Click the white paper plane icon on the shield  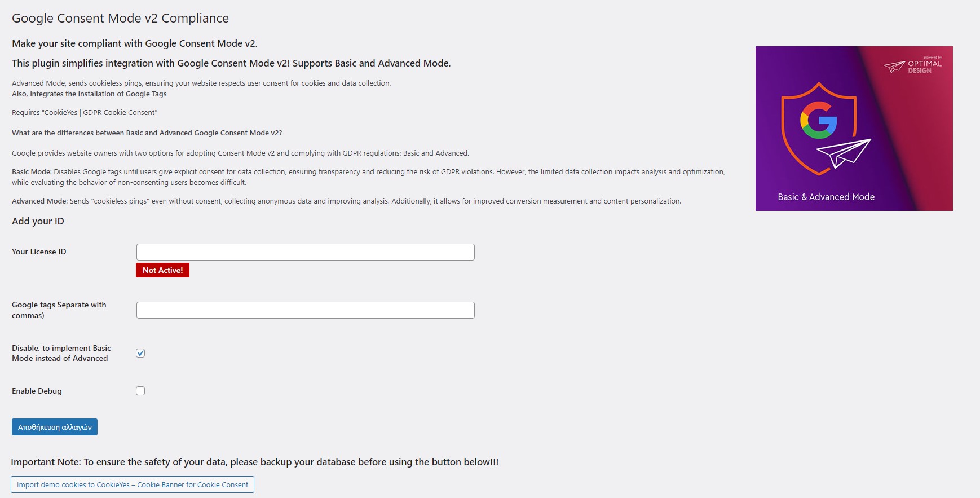click(844, 153)
